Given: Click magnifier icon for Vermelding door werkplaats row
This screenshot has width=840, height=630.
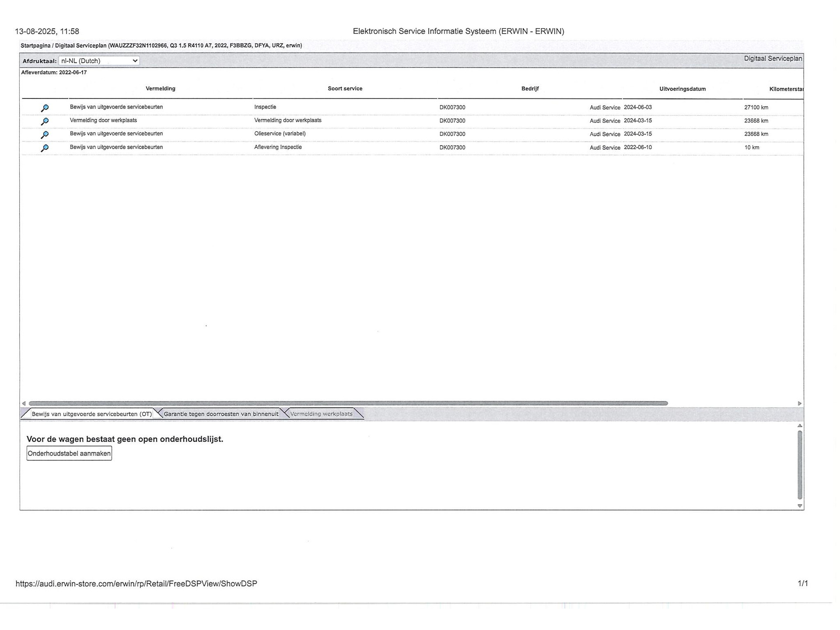Looking at the screenshot, I should pos(45,121).
